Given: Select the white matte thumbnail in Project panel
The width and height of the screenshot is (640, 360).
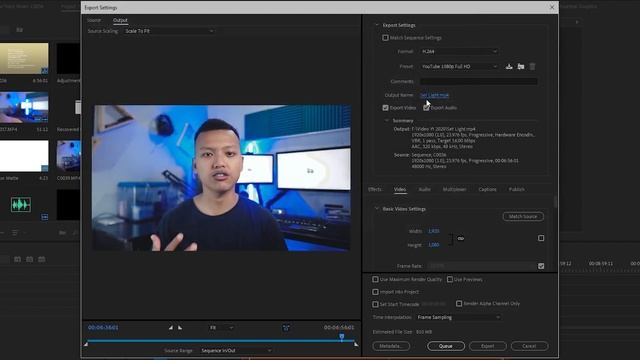Looking at the screenshot, I should coord(24,156).
